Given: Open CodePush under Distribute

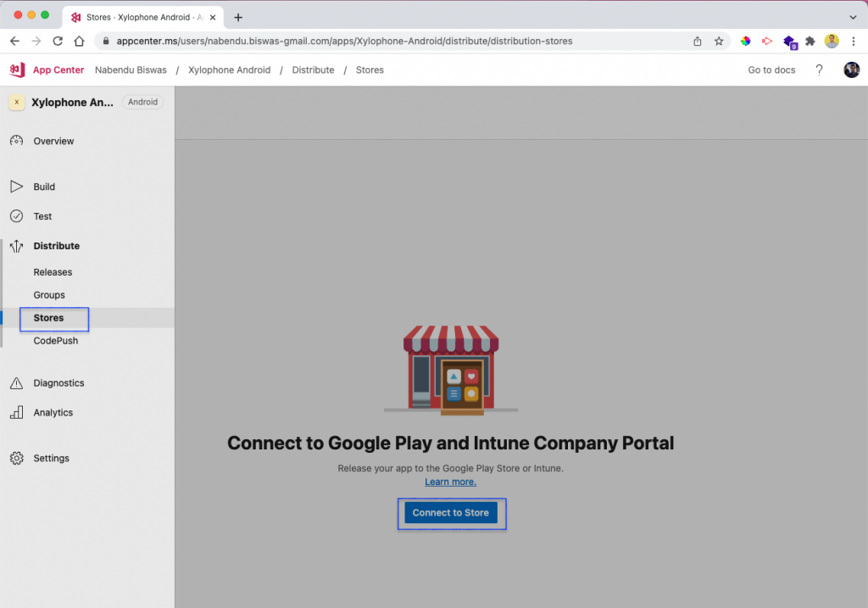Looking at the screenshot, I should (x=56, y=341).
